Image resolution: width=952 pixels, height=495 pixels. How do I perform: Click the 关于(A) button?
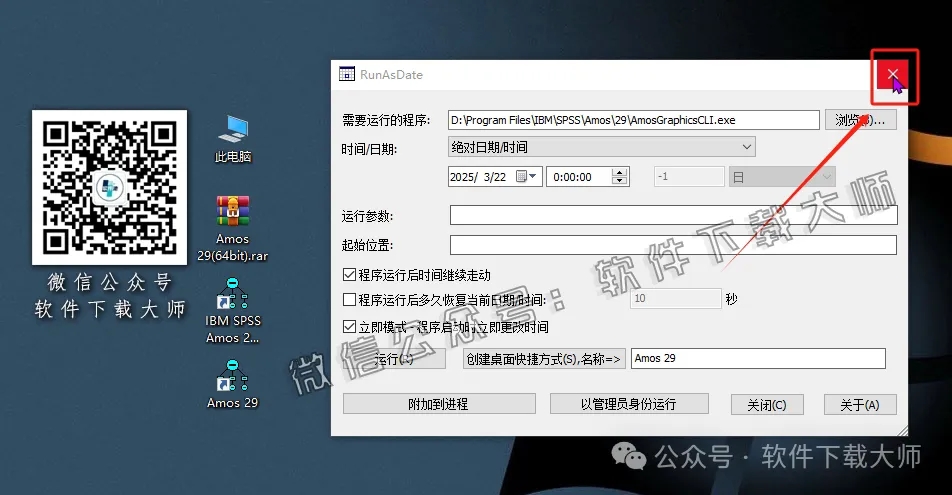click(860, 405)
